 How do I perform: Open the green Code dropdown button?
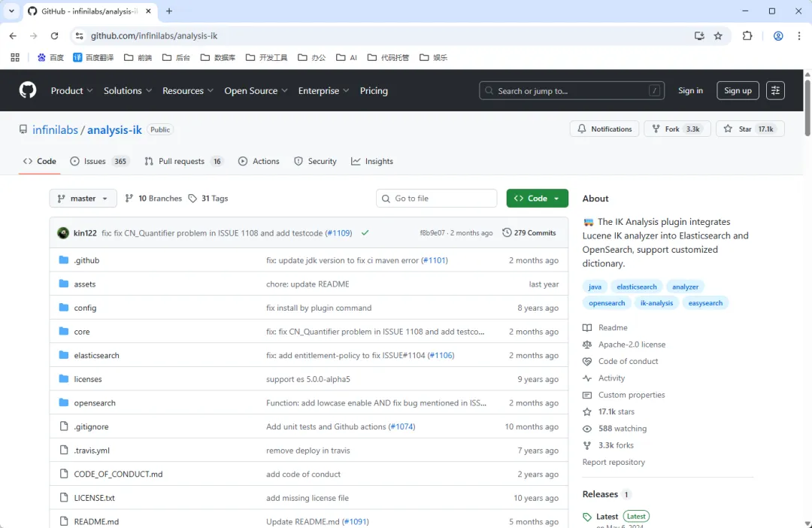[x=537, y=199]
